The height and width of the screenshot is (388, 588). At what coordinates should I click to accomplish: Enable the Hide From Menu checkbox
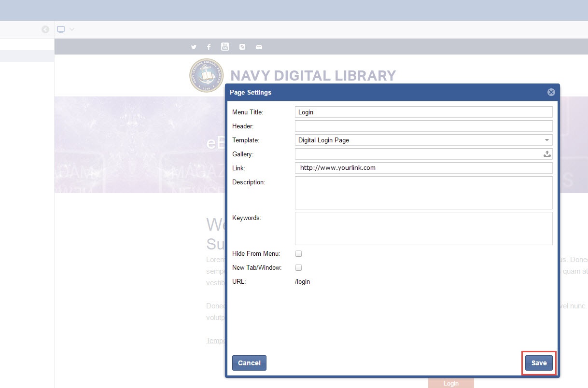[298, 253]
